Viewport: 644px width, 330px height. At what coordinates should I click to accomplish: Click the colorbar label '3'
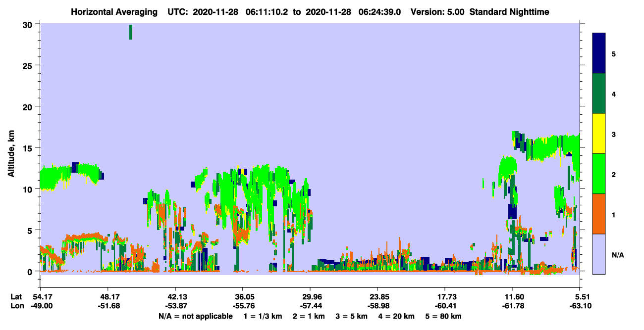[614, 134]
